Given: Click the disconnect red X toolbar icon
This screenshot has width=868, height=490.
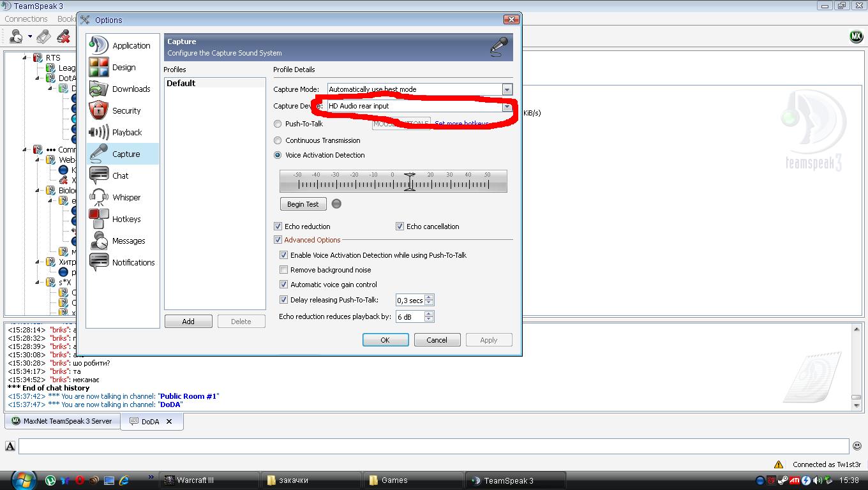Looking at the screenshot, I should [63, 36].
